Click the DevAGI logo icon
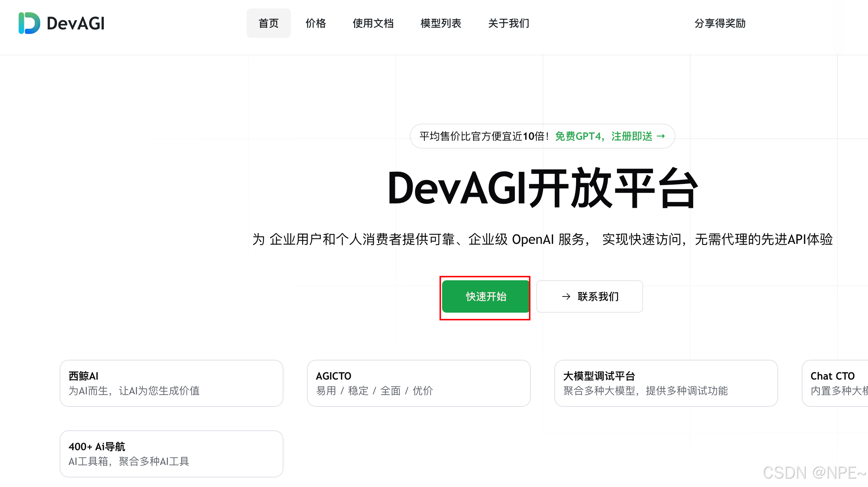This screenshot has width=868, height=487. pos(29,23)
